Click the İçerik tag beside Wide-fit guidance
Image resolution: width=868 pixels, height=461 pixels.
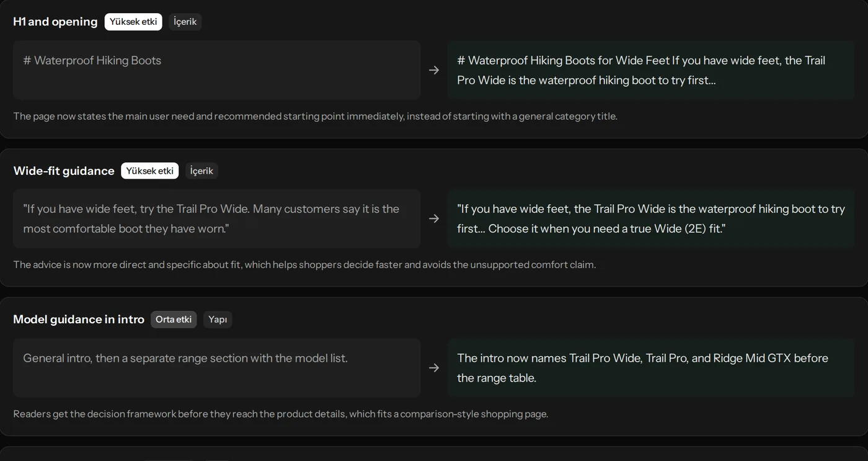(x=201, y=171)
